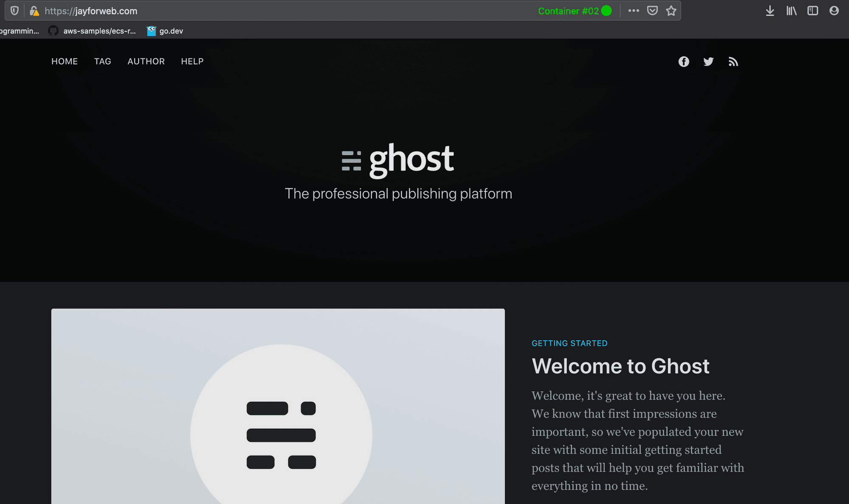Image resolution: width=849 pixels, height=504 pixels.
Task: Go to the HOME navigation item
Action: pyautogui.click(x=65, y=61)
